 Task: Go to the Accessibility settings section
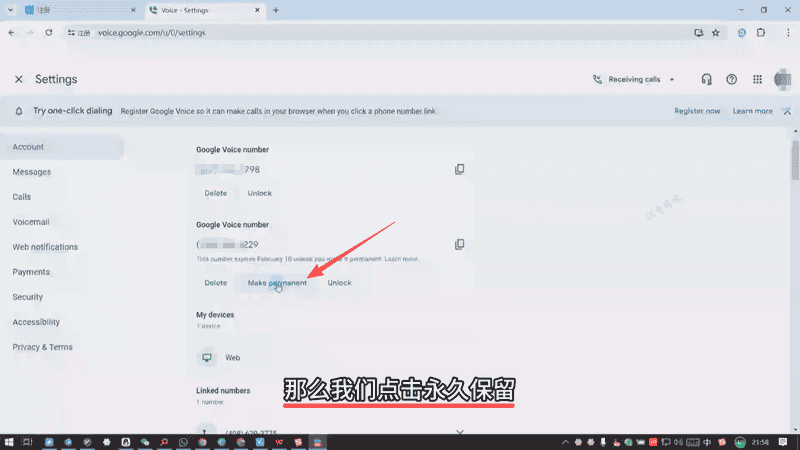[36, 322]
